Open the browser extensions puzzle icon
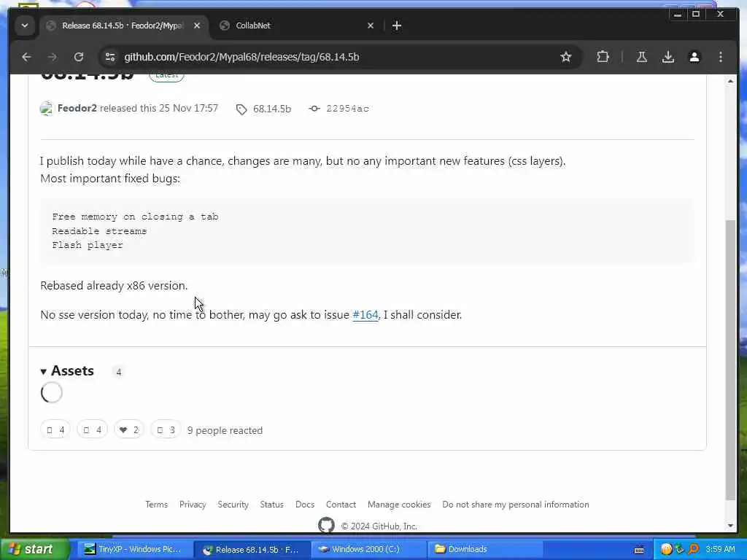This screenshot has height=560, width=747. click(603, 57)
